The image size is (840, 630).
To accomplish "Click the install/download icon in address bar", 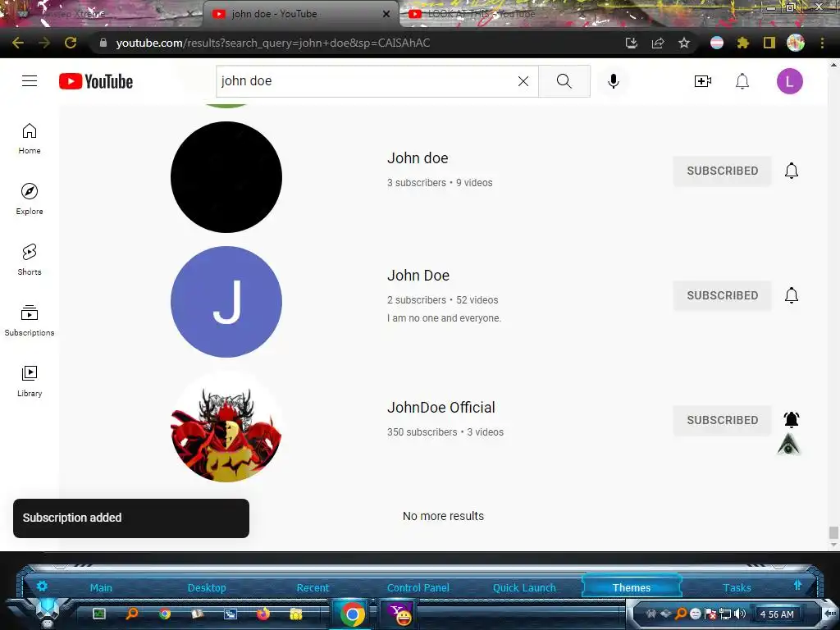I will click(632, 43).
